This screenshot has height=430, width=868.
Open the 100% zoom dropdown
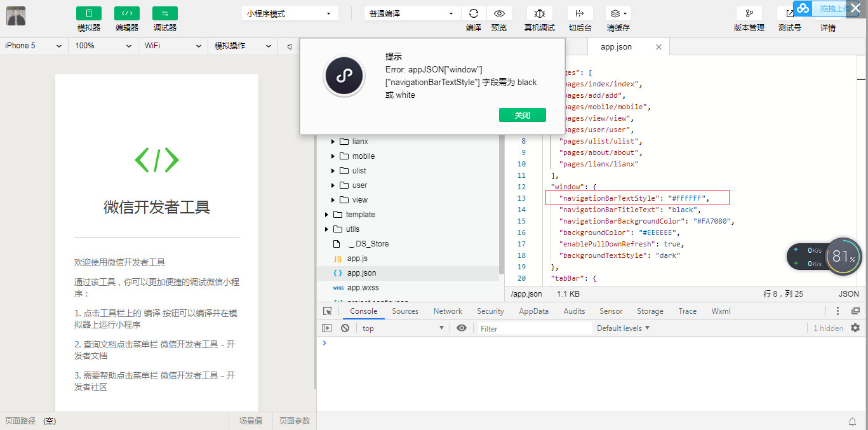coord(103,46)
